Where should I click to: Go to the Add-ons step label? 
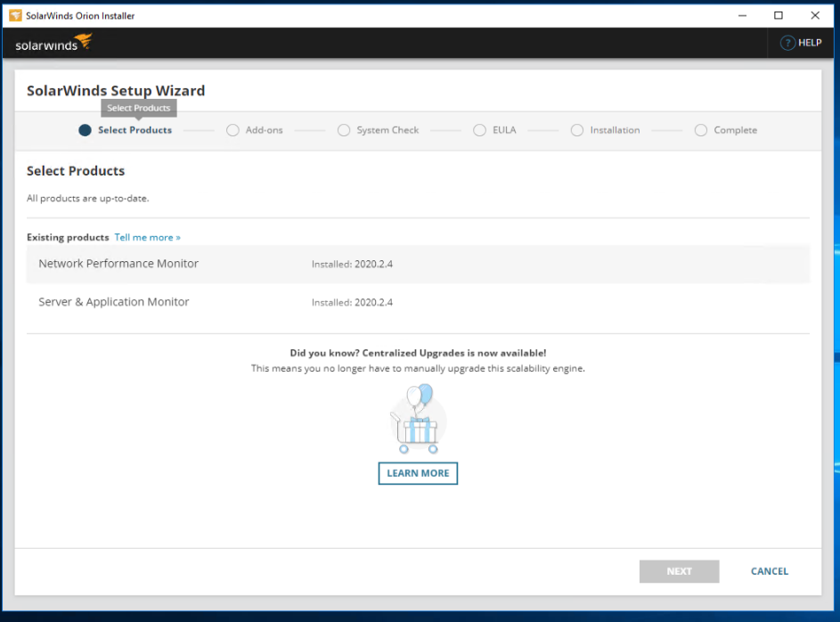(264, 130)
